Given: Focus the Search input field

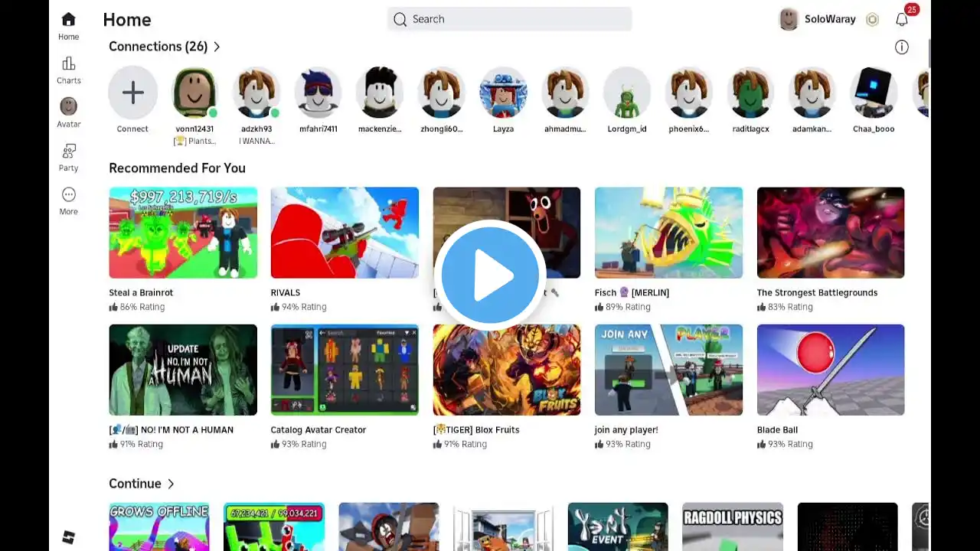Looking at the screenshot, I should pyautogui.click(x=509, y=19).
